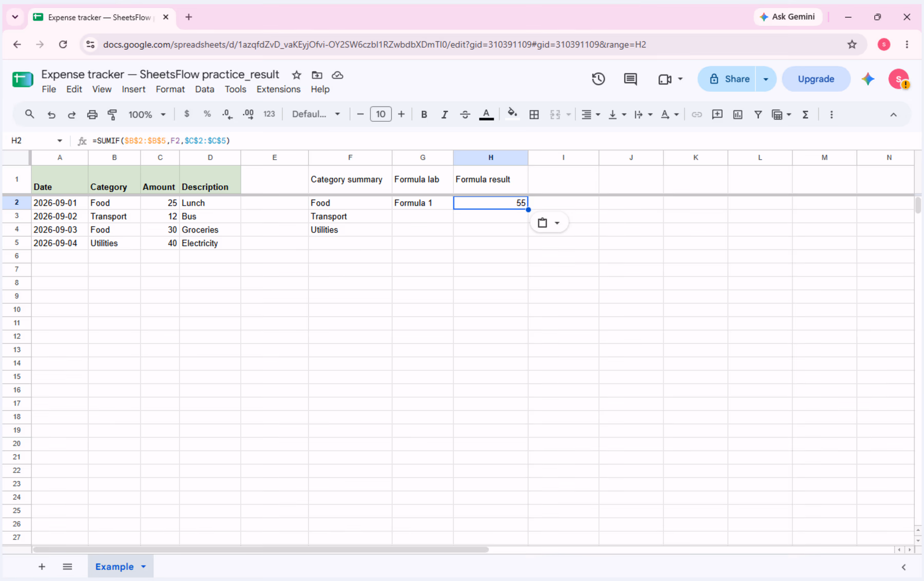The width and height of the screenshot is (924, 581).
Task: Star the document
Action: click(x=296, y=75)
